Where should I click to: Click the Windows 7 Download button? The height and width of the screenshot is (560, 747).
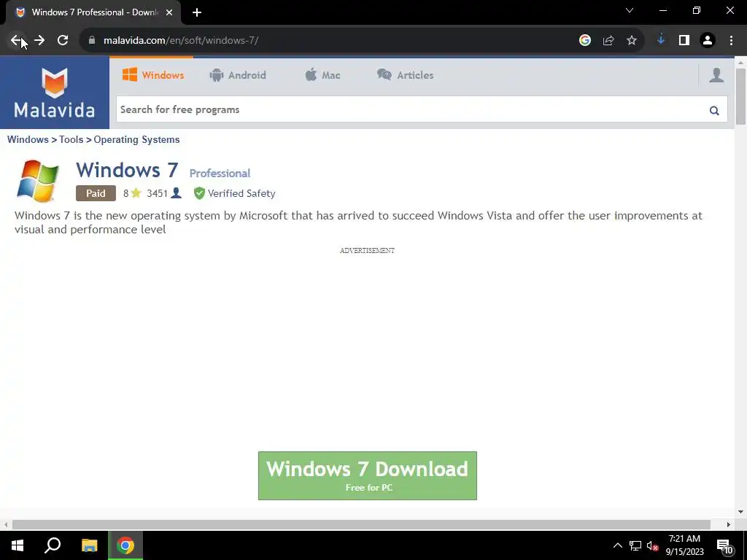(368, 475)
